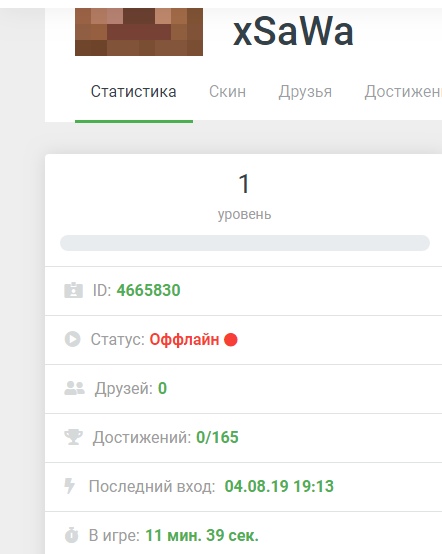This screenshot has width=442, height=554.
Task: Switch to the Скин tab
Action: pyautogui.click(x=227, y=92)
